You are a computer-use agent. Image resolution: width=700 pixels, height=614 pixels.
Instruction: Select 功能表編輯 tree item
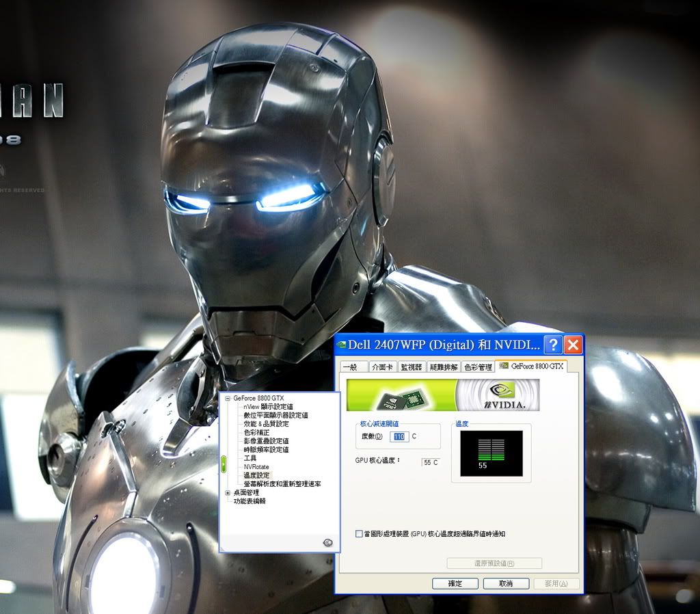point(250,501)
